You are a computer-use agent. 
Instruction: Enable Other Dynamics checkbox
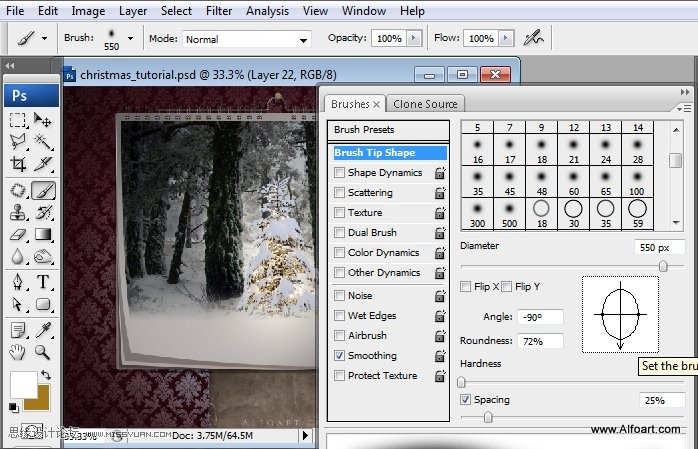click(339, 272)
